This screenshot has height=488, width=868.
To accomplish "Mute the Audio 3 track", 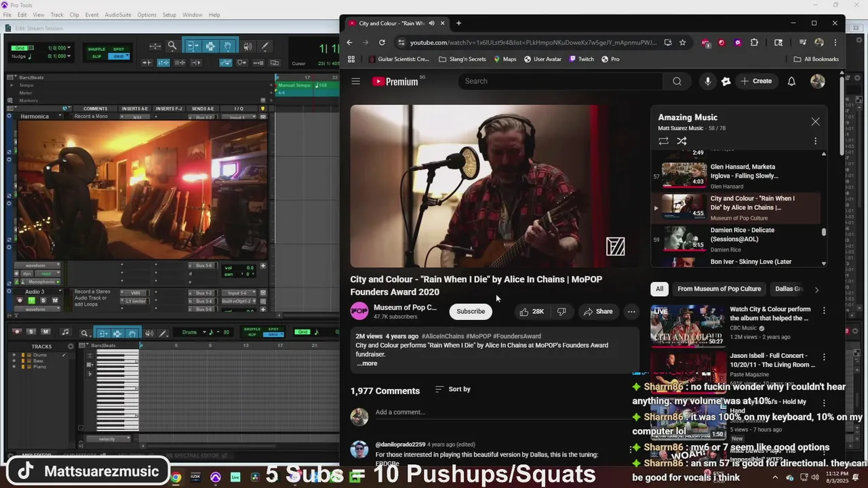I will [x=56, y=300].
